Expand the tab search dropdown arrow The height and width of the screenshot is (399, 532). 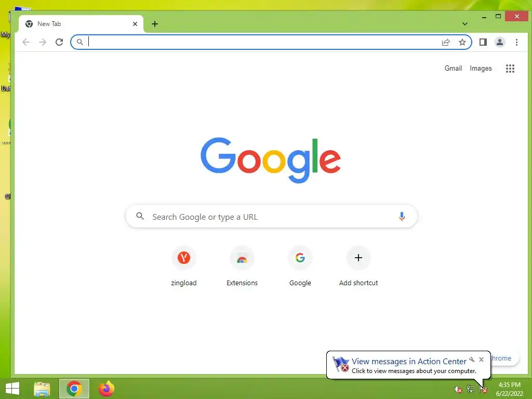pos(465,24)
